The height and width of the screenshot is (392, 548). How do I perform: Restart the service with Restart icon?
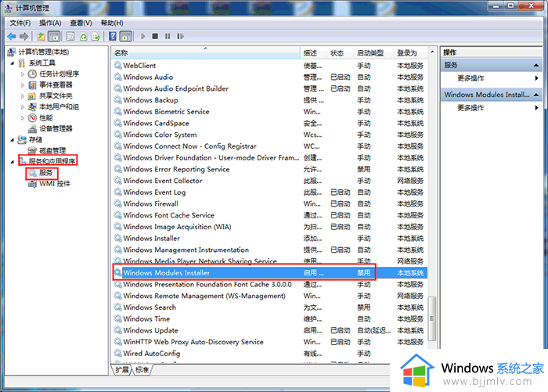(x=180, y=36)
